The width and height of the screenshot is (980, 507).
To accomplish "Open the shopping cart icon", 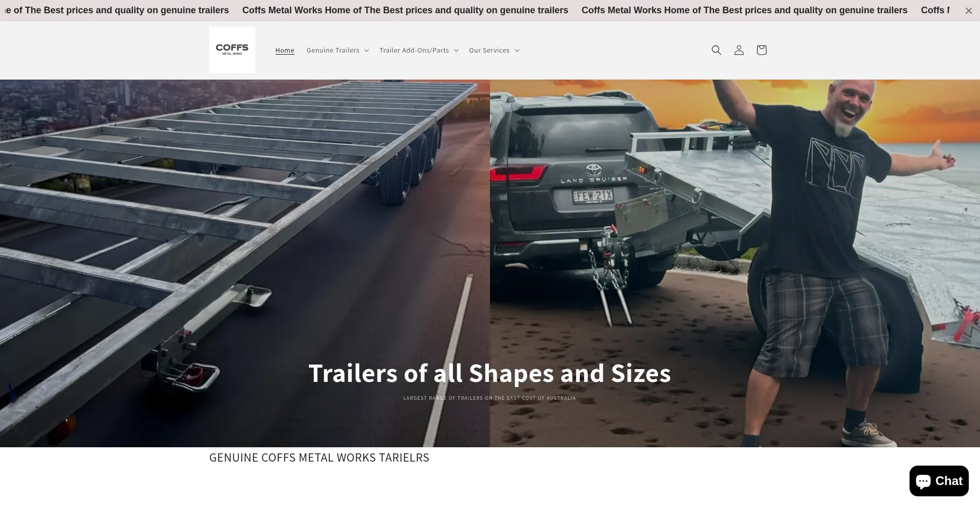I will click(x=761, y=50).
